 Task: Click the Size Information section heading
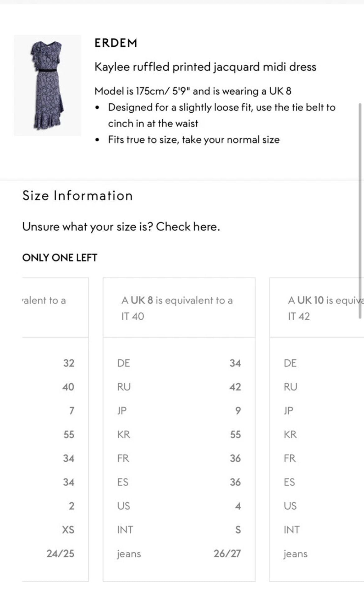(78, 196)
